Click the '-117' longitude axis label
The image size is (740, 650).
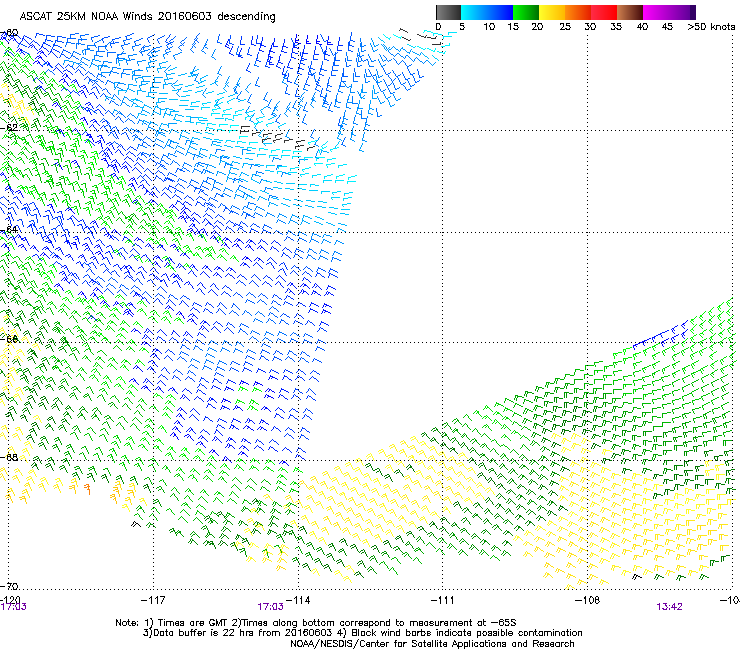[153, 600]
